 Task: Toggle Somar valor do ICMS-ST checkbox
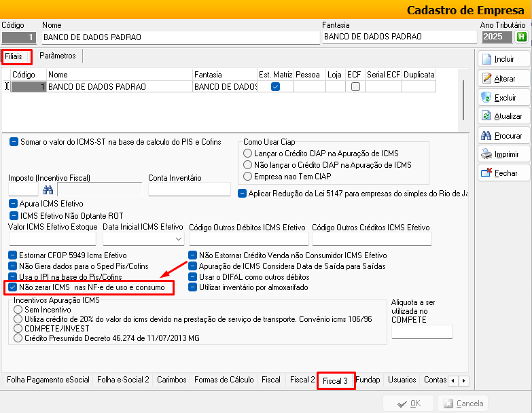[14, 142]
